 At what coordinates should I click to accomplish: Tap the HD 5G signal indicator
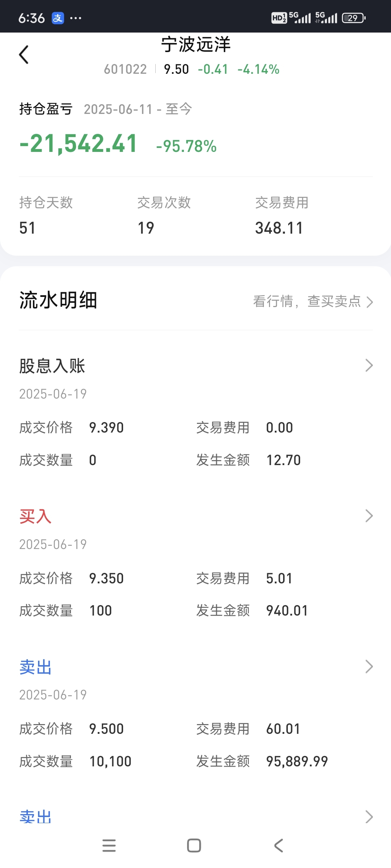(x=291, y=18)
